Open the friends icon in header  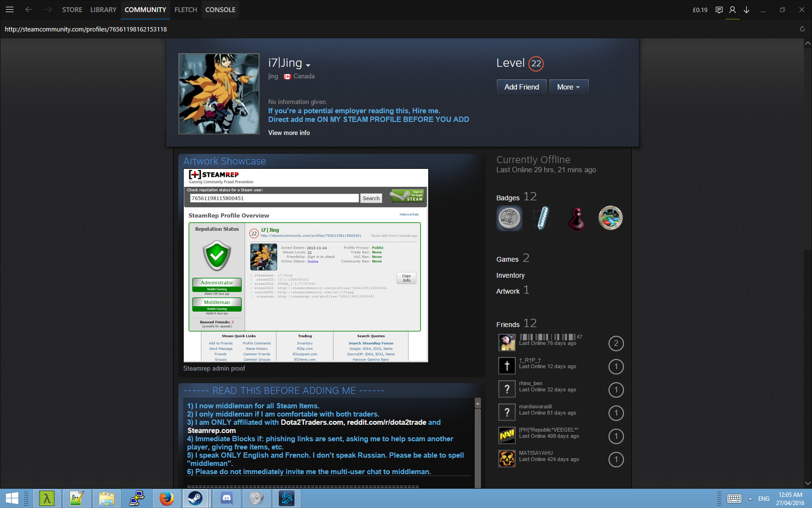click(x=733, y=10)
